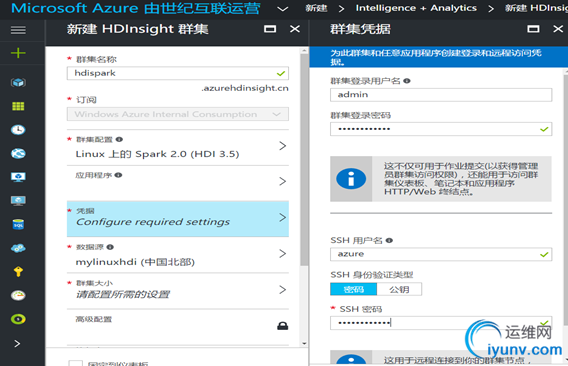
Task: Click the green plus New resource icon
Action: [18, 53]
